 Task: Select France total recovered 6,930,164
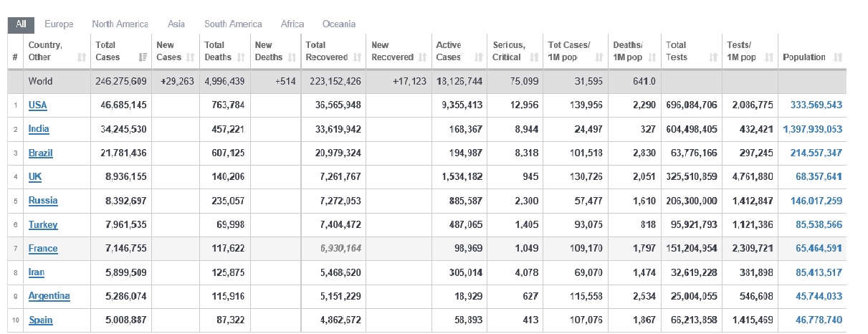pyautogui.click(x=341, y=249)
